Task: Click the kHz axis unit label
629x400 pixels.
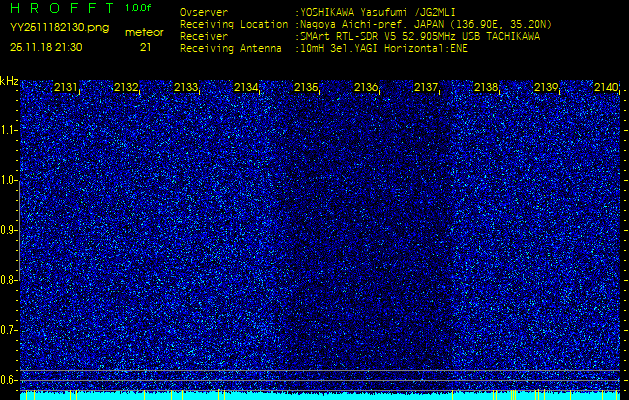Action: 9,82
